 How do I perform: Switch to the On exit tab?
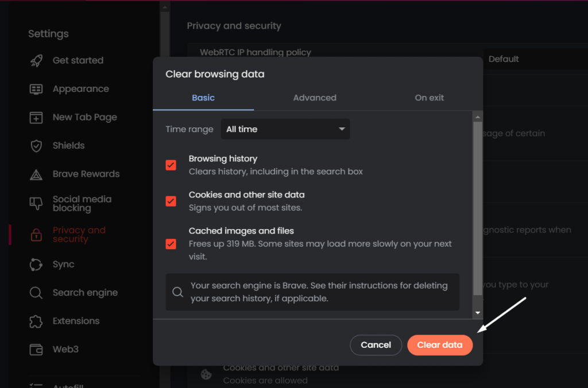[429, 98]
